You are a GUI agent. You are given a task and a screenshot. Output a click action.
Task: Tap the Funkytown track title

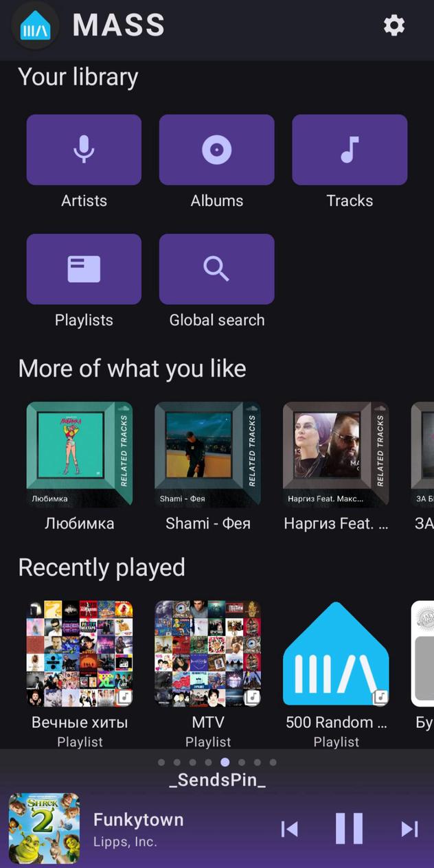138,819
